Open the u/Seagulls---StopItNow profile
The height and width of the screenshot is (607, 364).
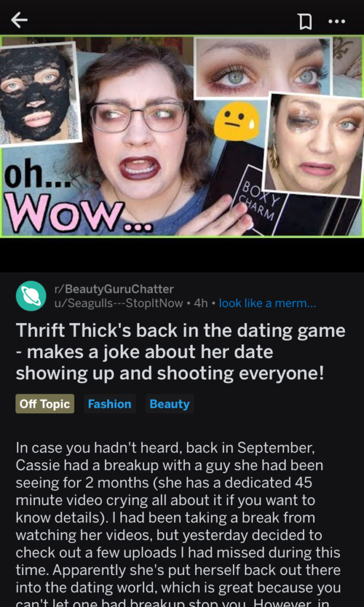(x=119, y=303)
